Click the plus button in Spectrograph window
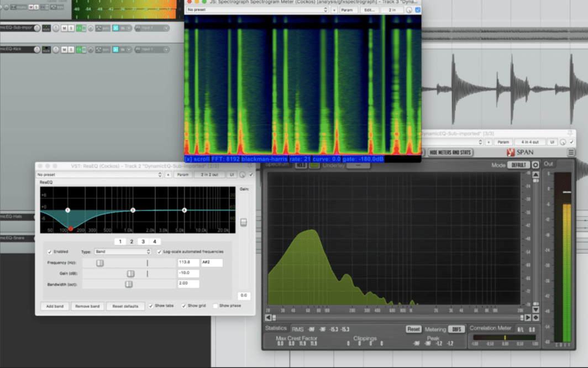The width and height of the screenshot is (588, 368). pyautogui.click(x=334, y=10)
